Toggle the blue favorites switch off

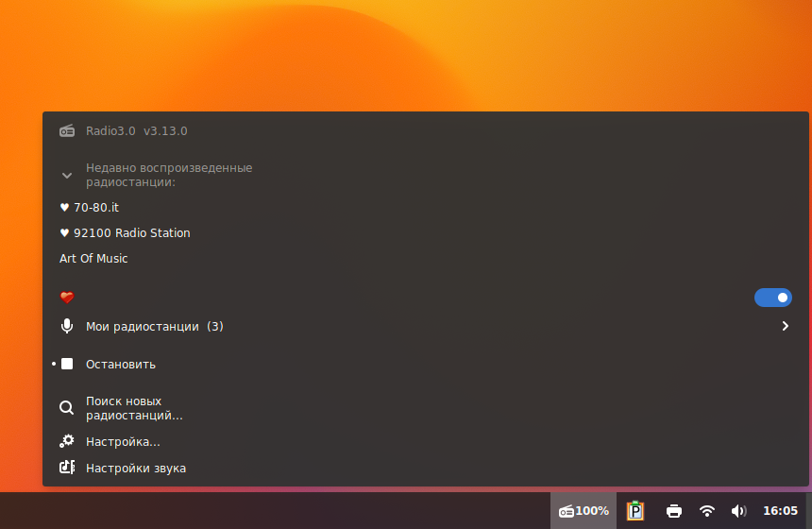point(772,298)
